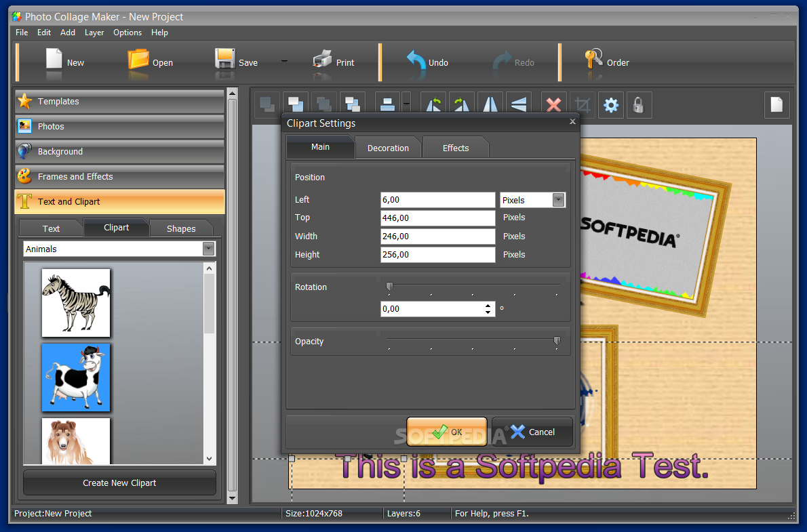This screenshot has width=807, height=532.
Task: Open the File menu
Action: (22, 33)
